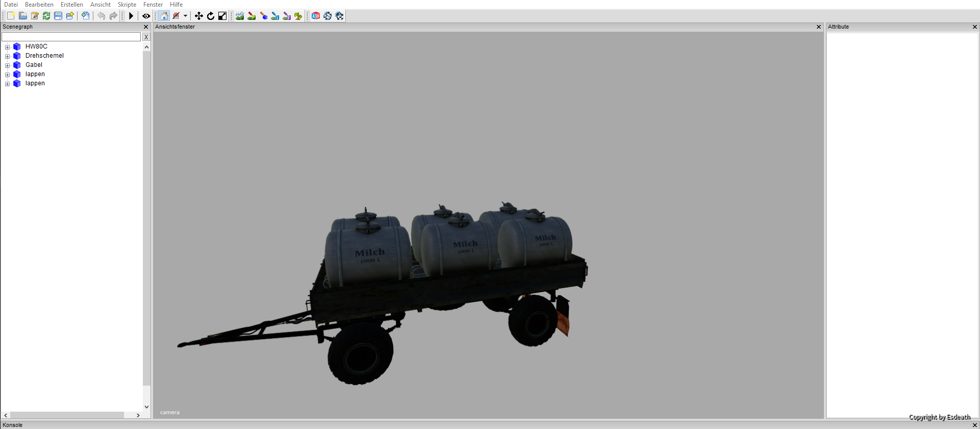Toggle the home navigation mode
This screenshot has height=429, width=980.
coord(164,16)
